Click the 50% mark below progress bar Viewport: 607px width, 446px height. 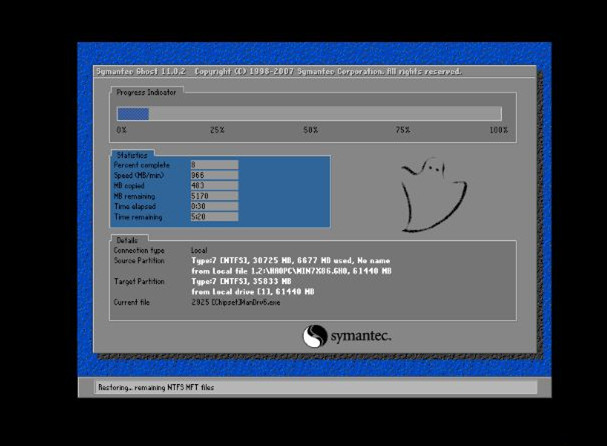(x=311, y=131)
